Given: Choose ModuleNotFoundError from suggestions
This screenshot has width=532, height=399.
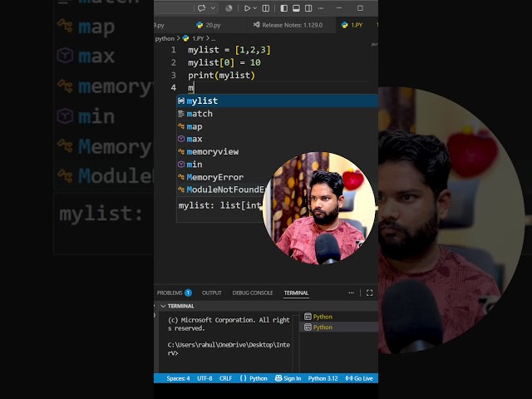Looking at the screenshot, I should (220, 190).
